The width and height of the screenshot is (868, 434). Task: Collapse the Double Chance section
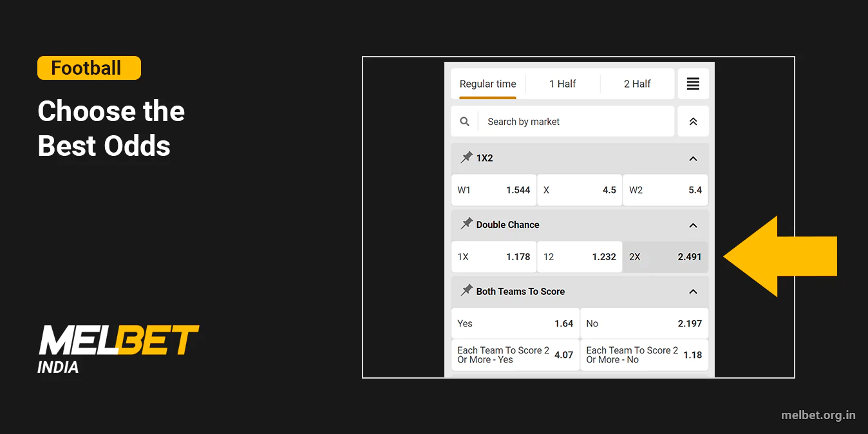[x=693, y=225]
